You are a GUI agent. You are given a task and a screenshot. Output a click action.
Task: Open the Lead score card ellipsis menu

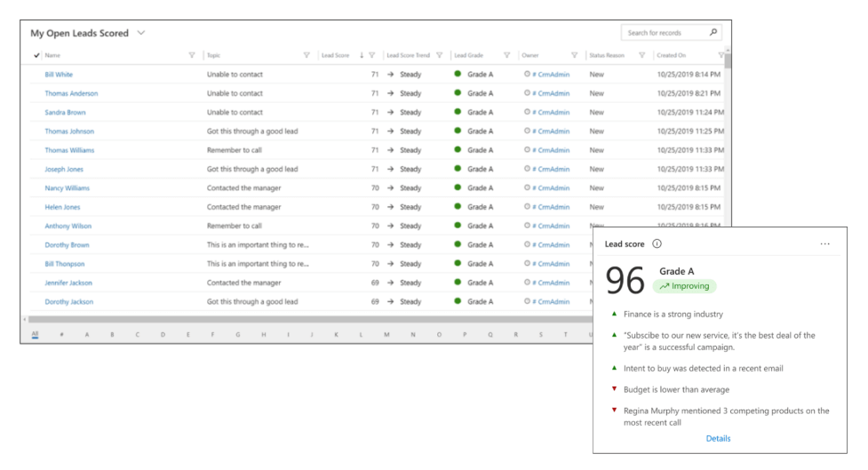point(824,243)
